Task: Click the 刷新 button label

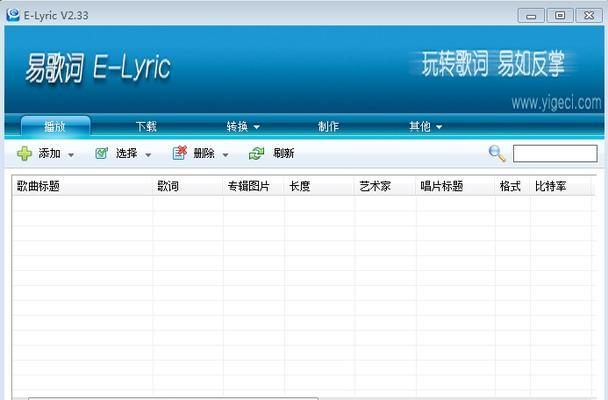Action: click(x=283, y=153)
